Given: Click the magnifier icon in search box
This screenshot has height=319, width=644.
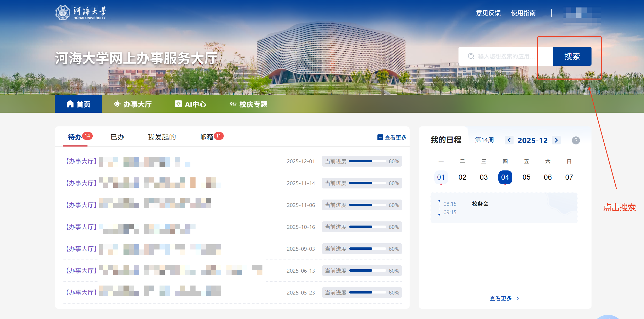Looking at the screenshot, I should tap(471, 56).
